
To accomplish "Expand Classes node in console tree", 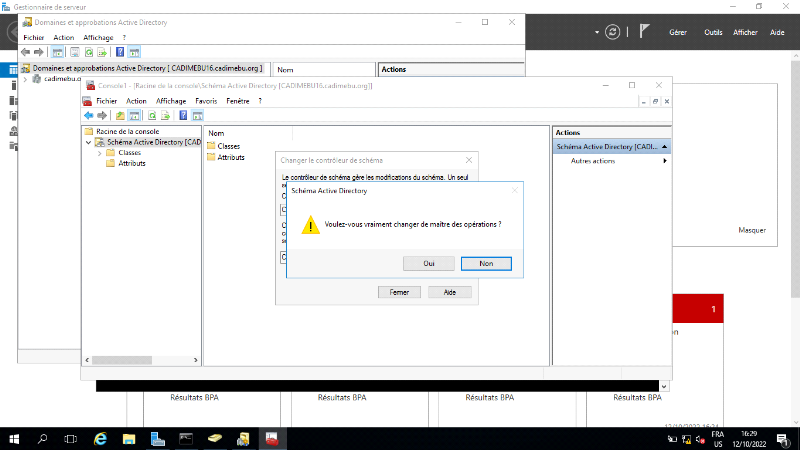I will (x=99, y=153).
